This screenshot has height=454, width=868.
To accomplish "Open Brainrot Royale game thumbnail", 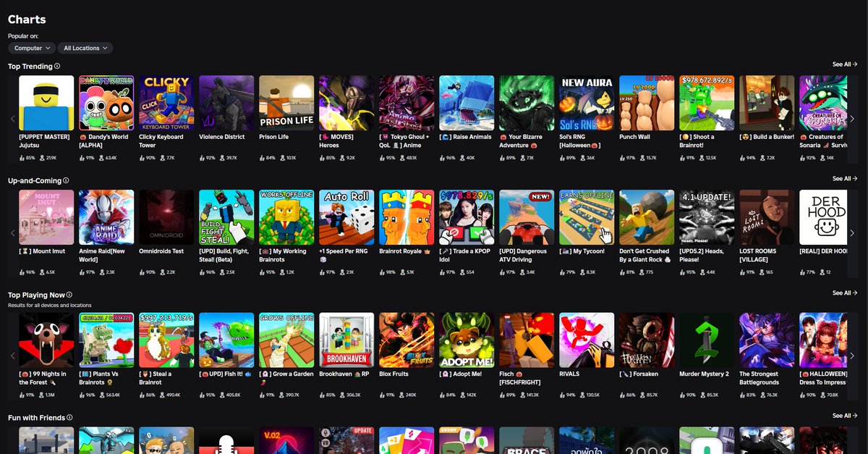I will (x=407, y=217).
